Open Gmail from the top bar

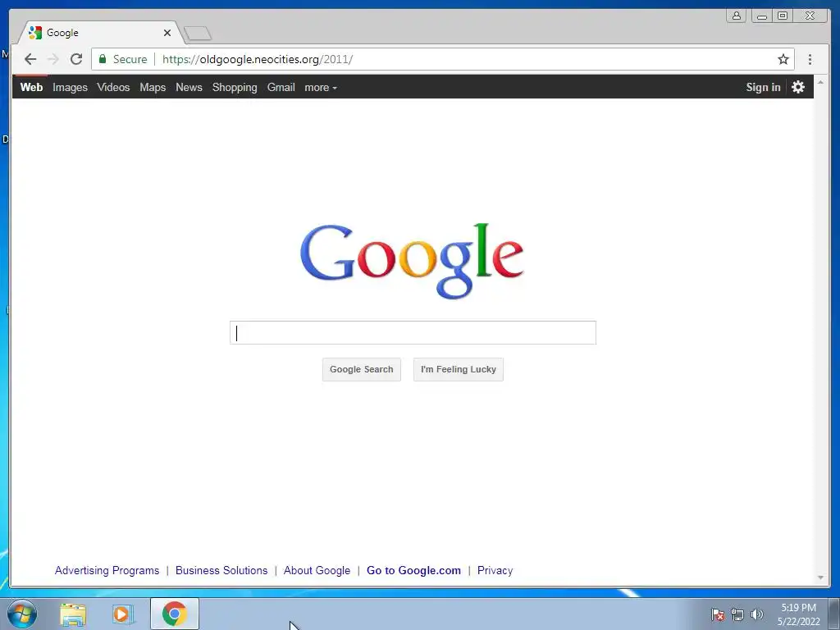[x=281, y=87]
